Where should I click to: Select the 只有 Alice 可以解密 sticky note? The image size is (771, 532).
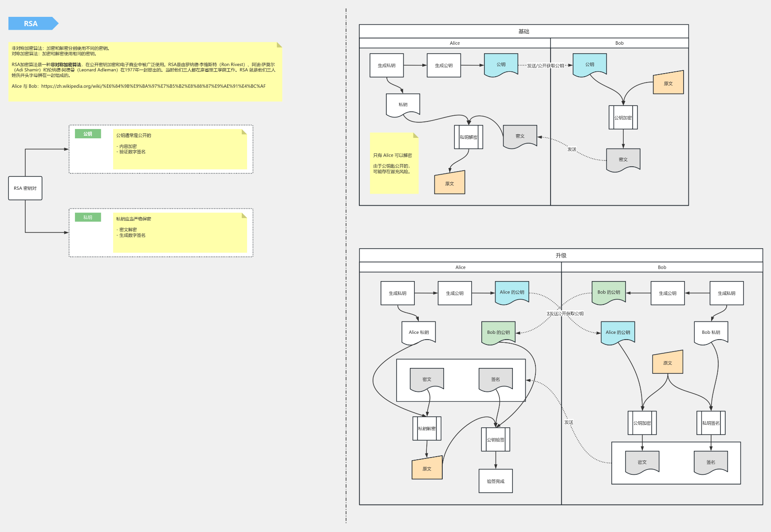coord(394,163)
